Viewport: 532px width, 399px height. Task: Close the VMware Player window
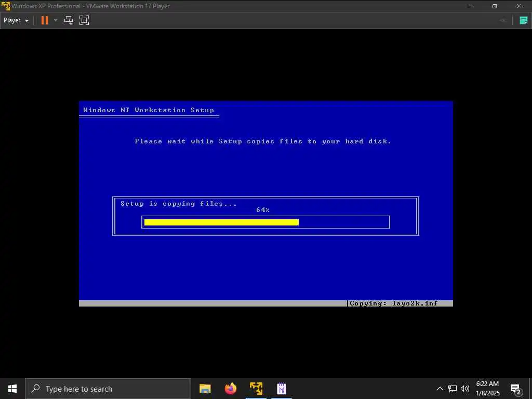tap(519, 6)
